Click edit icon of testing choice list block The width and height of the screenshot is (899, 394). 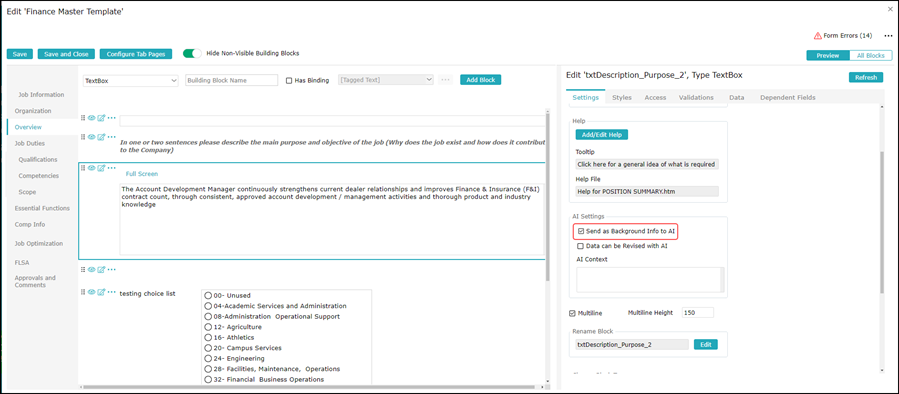(101, 292)
